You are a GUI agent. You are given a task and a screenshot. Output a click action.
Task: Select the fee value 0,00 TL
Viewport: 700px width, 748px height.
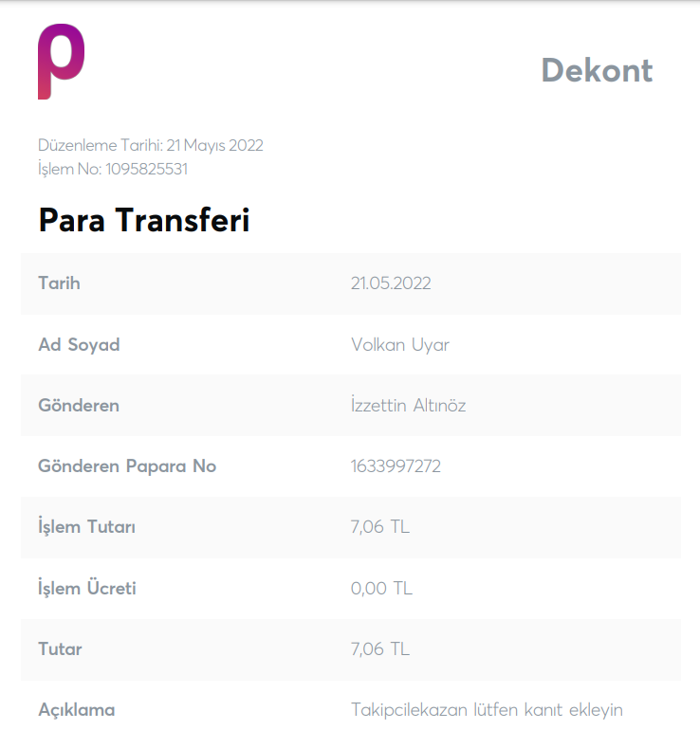click(381, 588)
